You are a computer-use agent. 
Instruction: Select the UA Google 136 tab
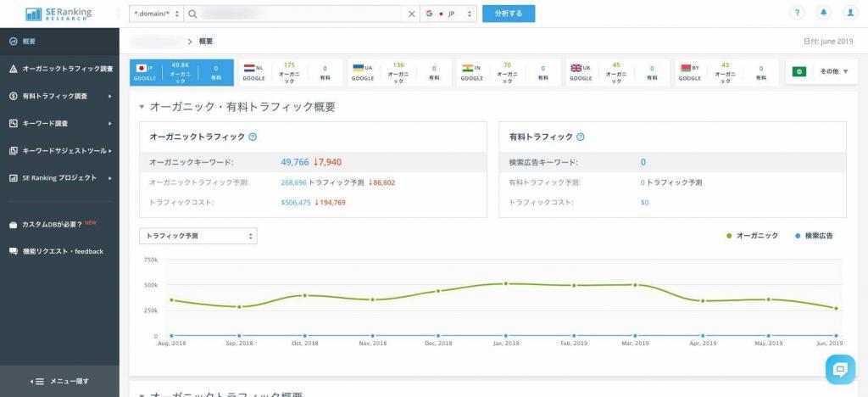click(x=400, y=73)
